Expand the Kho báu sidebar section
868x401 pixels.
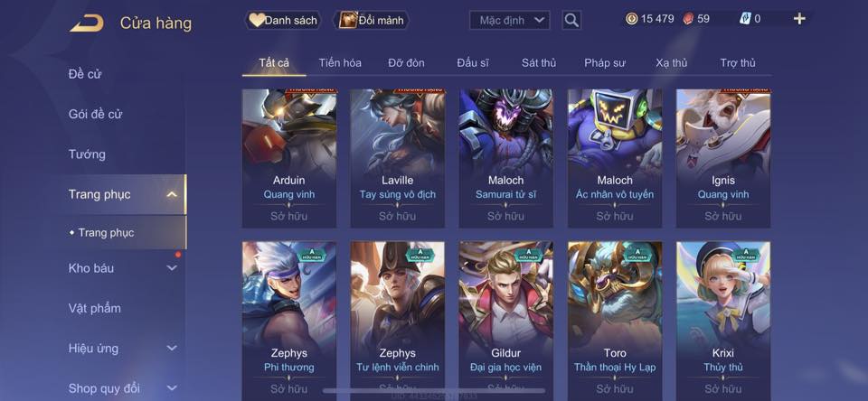tap(172, 267)
